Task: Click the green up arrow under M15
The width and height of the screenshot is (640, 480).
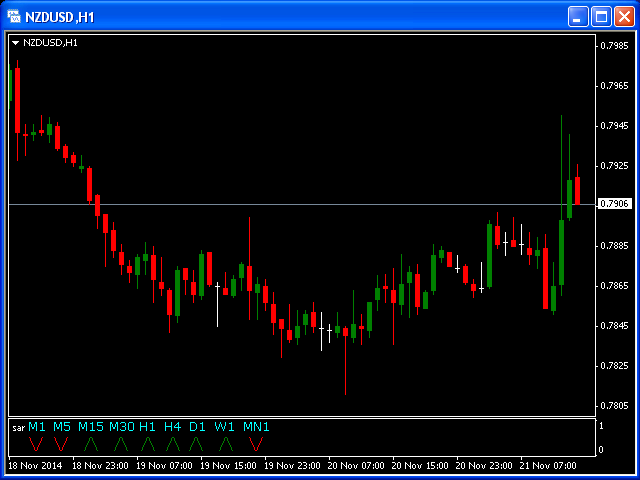Action: pyautogui.click(x=91, y=443)
